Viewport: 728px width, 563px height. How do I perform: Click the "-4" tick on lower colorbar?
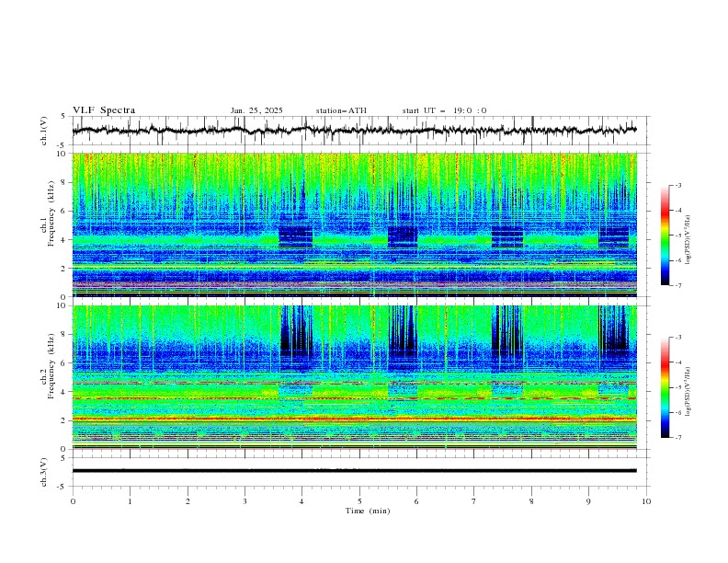tap(678, 362)
